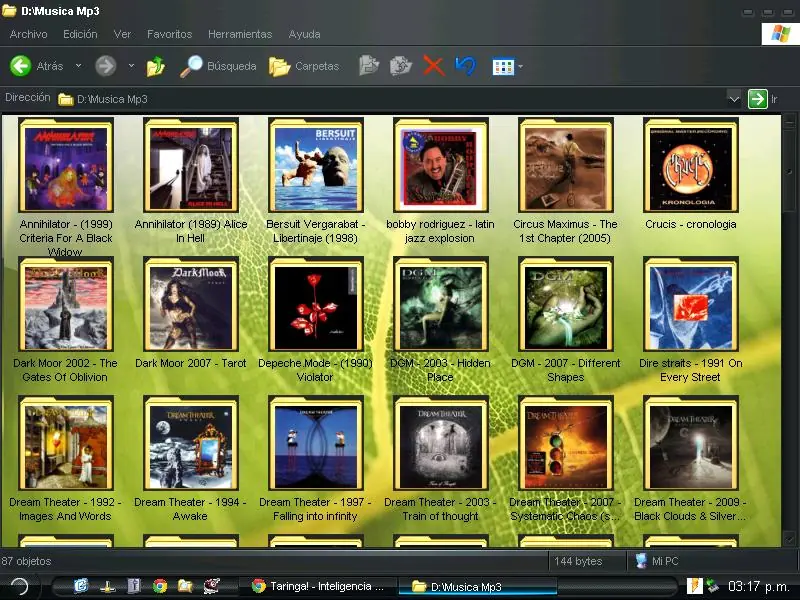Expand the Views dropdown arrow
800x600 pixels.
(x=520, y=66)
